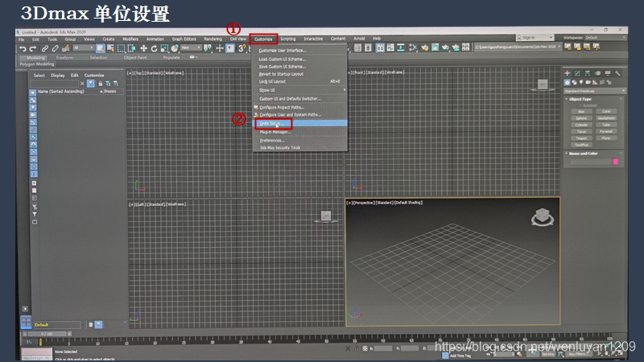The image size is (644, 362).
Task: Open the Standard Primitives dropdown
Action: (594, 91)
